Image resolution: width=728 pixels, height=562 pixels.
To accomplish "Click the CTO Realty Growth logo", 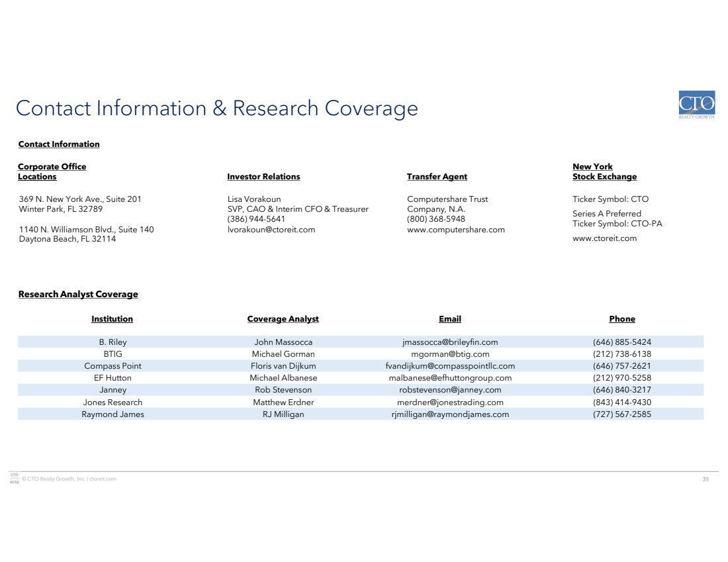I will [x=696, y=105].
